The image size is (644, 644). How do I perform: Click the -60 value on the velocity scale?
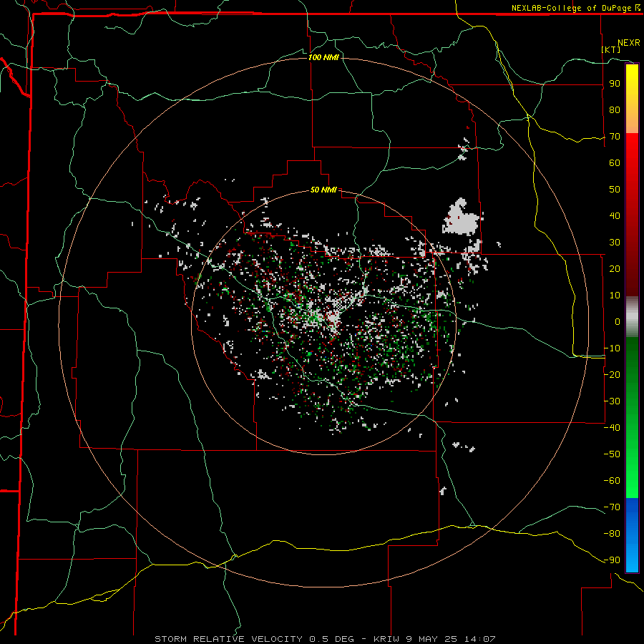(x=612, y=481)
